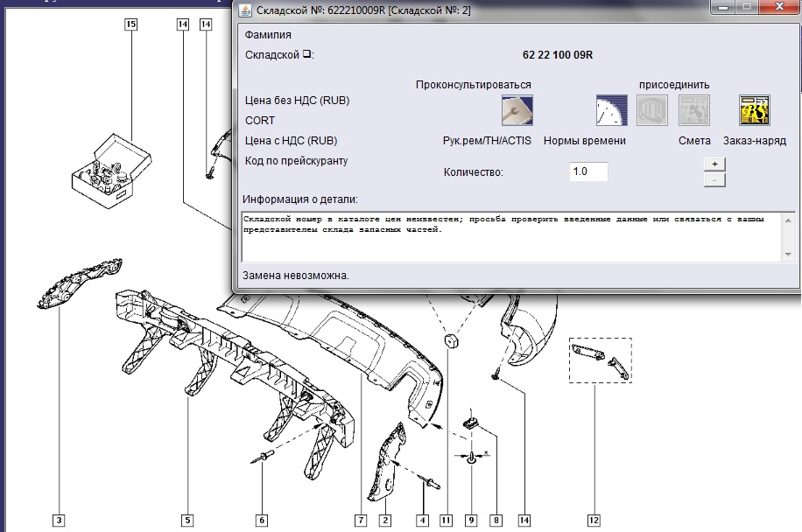Click part callout number 12
The image size is (802, 532).
point(594,521)
